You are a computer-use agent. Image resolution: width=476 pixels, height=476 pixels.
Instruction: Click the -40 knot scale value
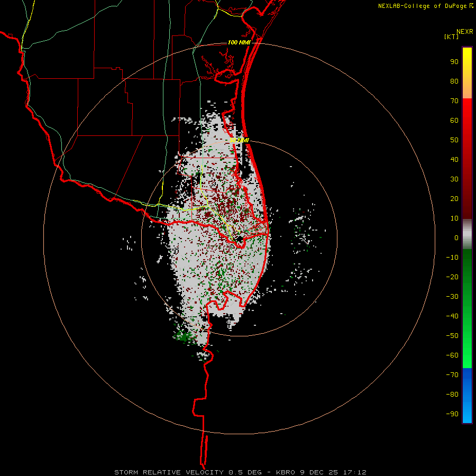(452, 316)
